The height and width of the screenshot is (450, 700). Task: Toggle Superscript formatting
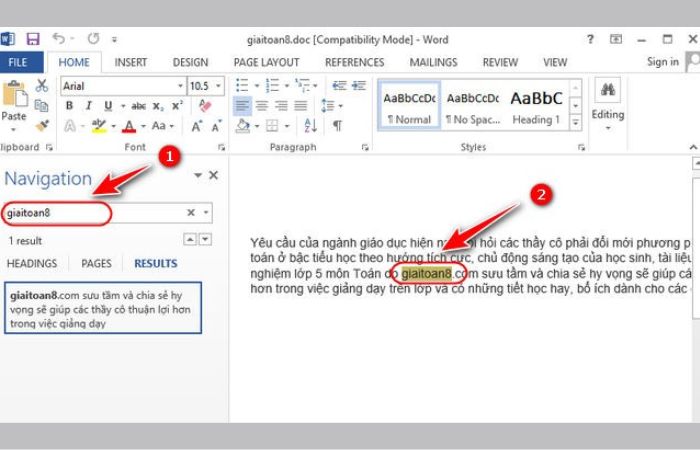[x=177, y=106]
